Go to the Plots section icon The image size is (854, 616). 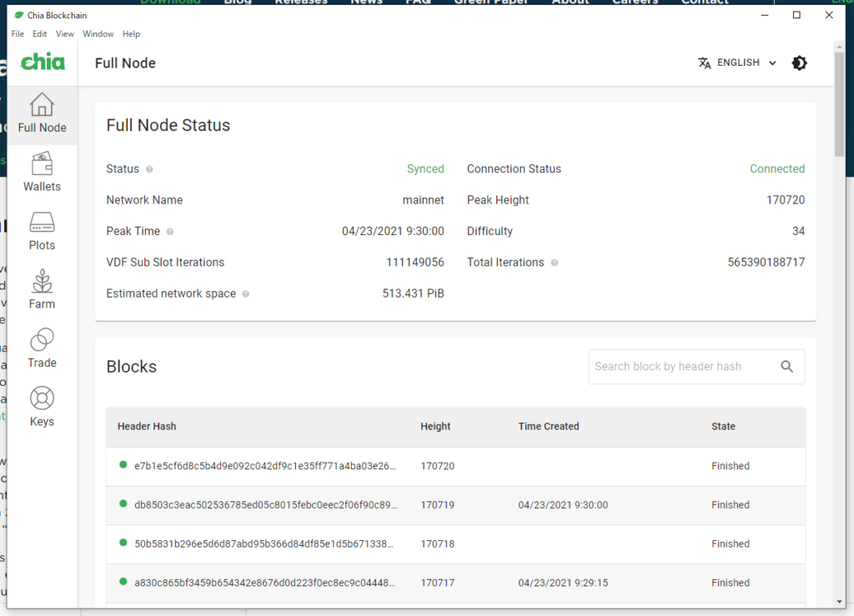coord(42,223)
